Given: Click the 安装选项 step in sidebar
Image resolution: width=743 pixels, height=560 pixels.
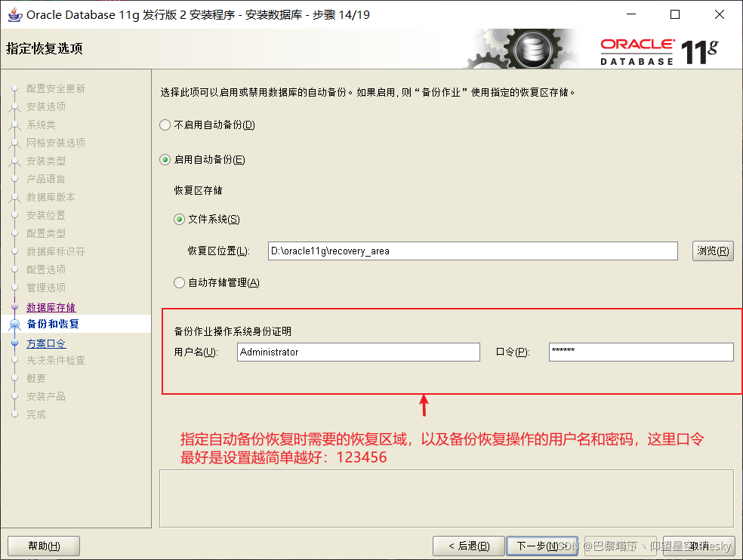Looking at the screenshot, I should tap(46, 106).
